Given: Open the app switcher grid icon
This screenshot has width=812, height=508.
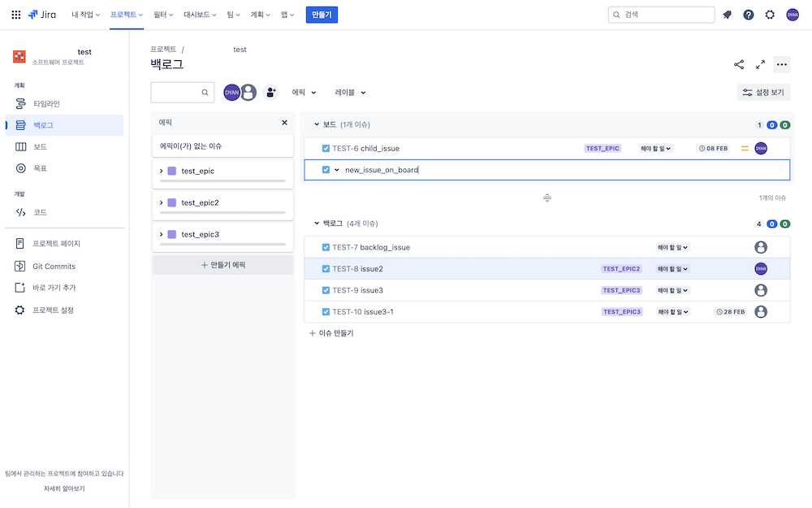Looking at the screenshot, I should tap(16, 15).
